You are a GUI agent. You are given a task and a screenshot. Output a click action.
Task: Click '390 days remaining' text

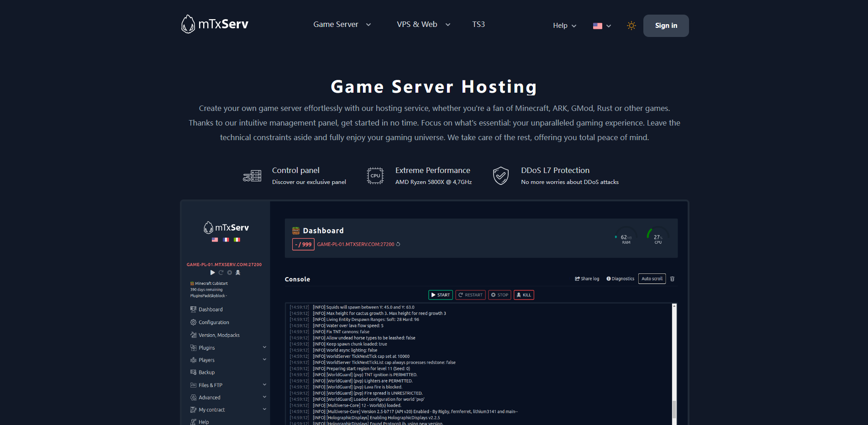point(206,289)
